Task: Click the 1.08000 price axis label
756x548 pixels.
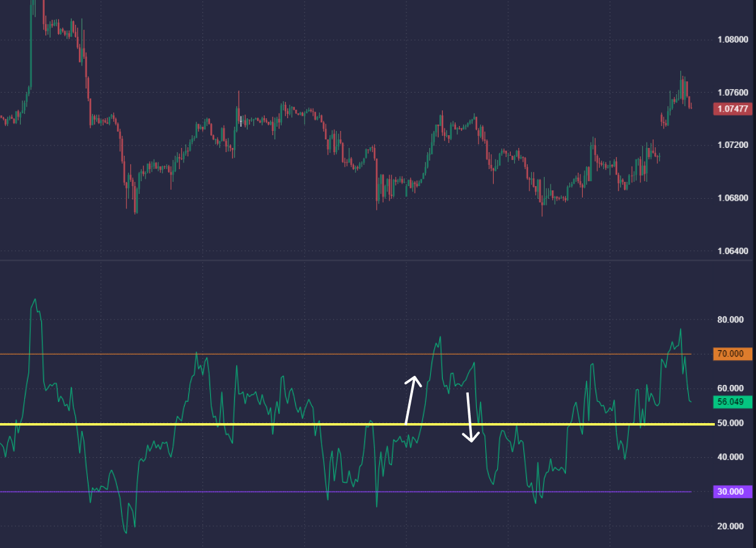Action: [732, 40]
